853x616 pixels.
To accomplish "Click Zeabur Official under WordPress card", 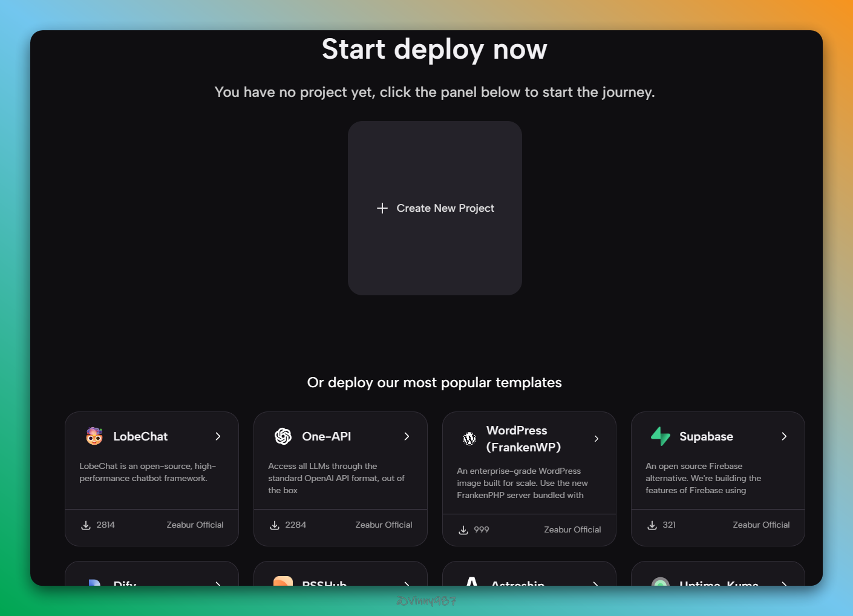I will [572, 529].
